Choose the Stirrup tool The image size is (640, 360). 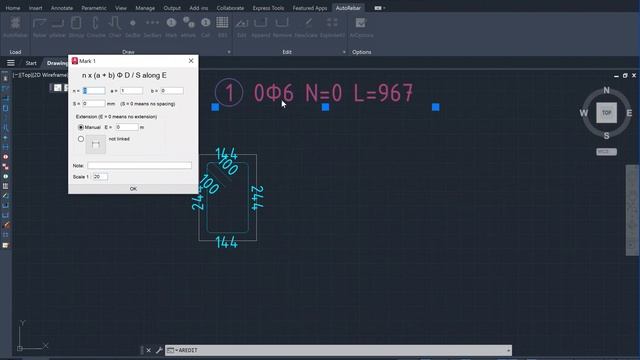coord(76,27)
